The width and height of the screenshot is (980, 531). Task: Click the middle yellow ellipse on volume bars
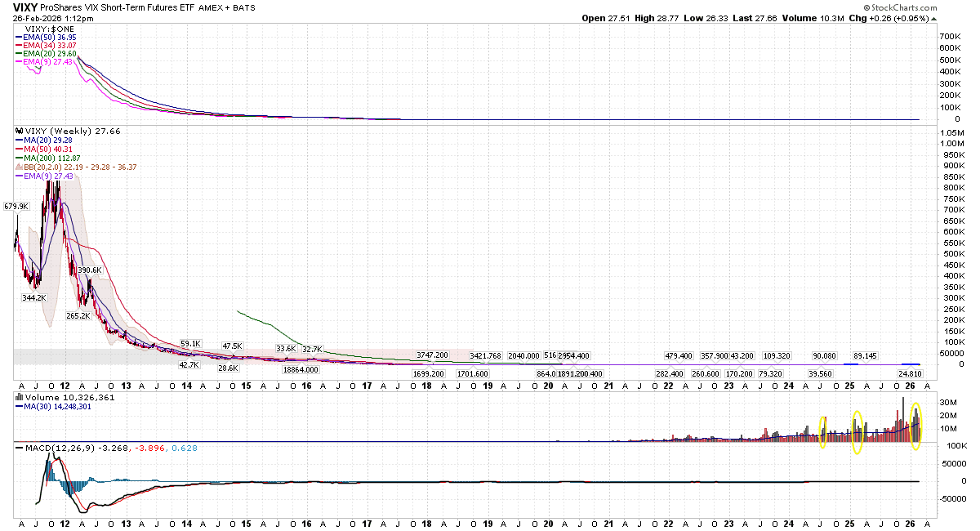(857, 432)
